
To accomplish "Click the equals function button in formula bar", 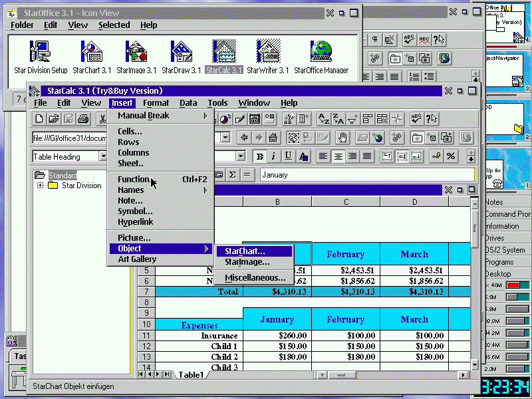I will click(247, 175).
